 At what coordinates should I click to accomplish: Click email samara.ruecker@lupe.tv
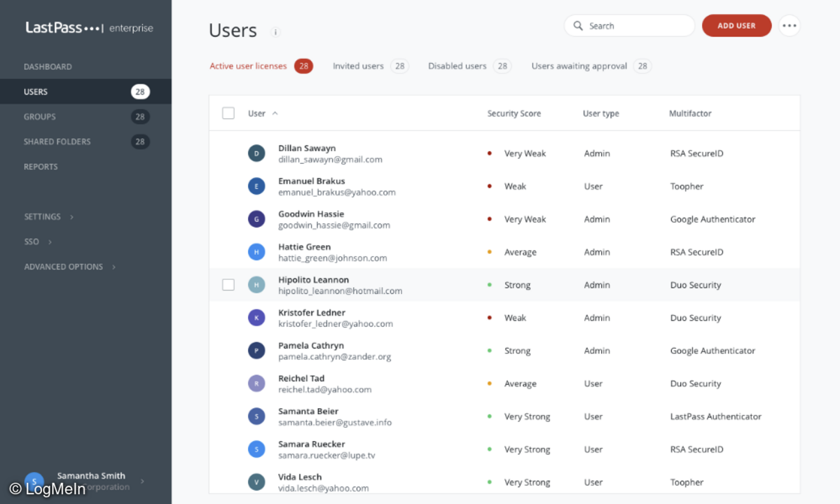pos(326,455)
